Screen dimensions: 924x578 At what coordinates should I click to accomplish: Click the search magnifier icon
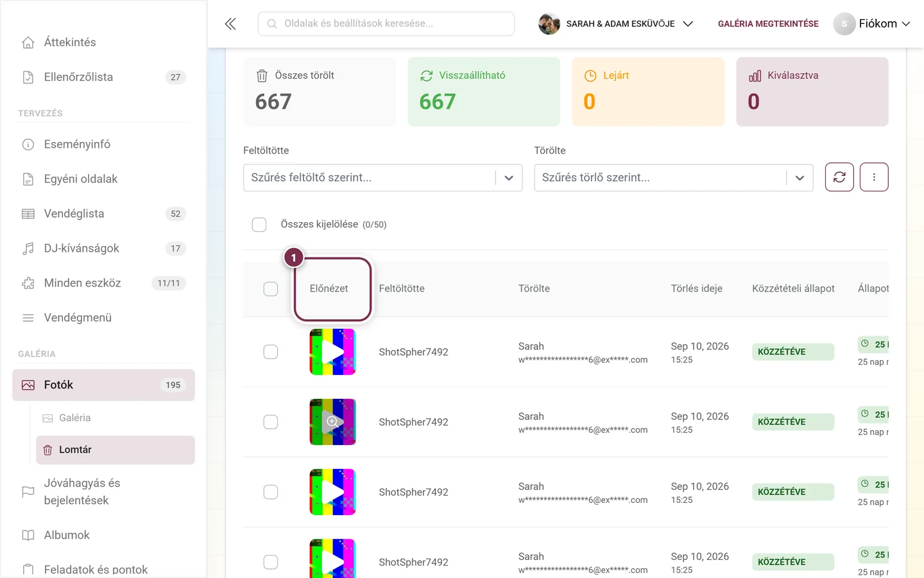pos(272,24)
